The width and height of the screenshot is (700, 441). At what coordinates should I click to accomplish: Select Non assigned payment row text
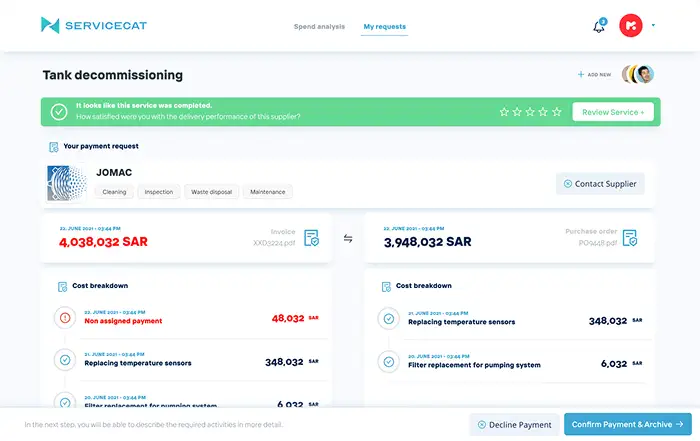click(123, 321)
